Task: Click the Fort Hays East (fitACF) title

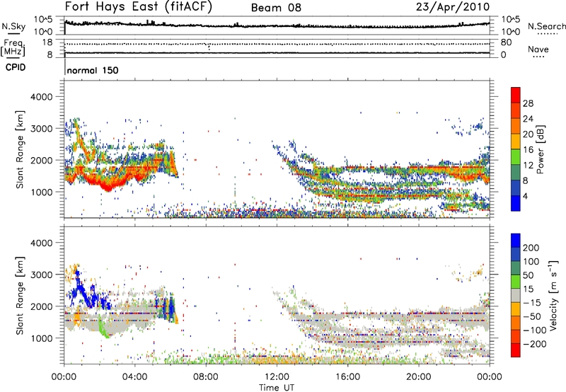Action: point(138,7)
